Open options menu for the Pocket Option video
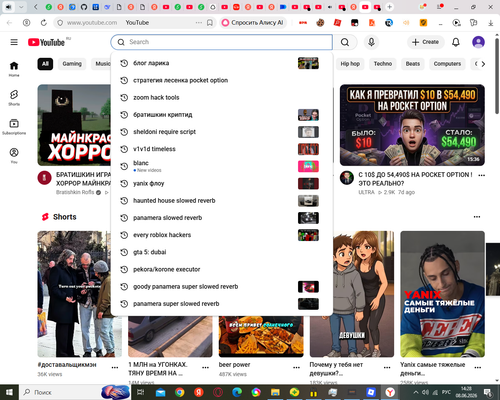The width and height of the screenshot is (500, 400). click(x=481, y=175)
